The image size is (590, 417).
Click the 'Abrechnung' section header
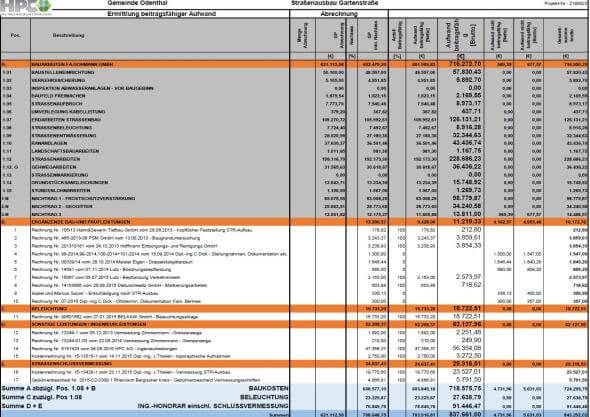(339, 14)
